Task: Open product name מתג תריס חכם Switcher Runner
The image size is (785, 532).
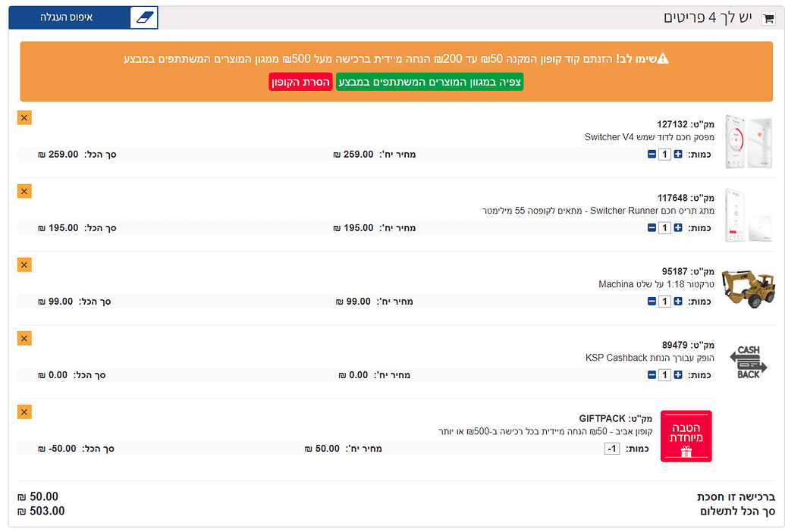Action: click(598, 211)
